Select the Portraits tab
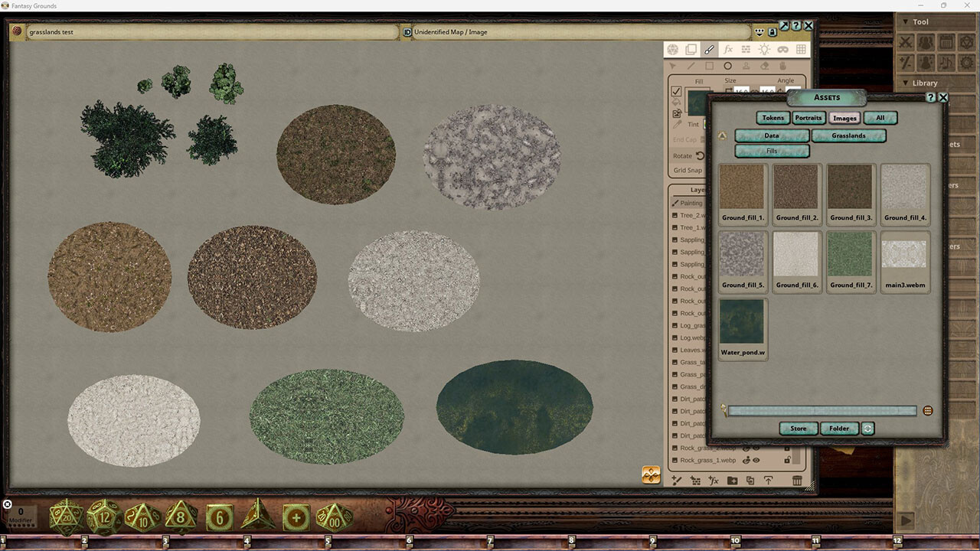The image size is (980, 551). [808, 118]
